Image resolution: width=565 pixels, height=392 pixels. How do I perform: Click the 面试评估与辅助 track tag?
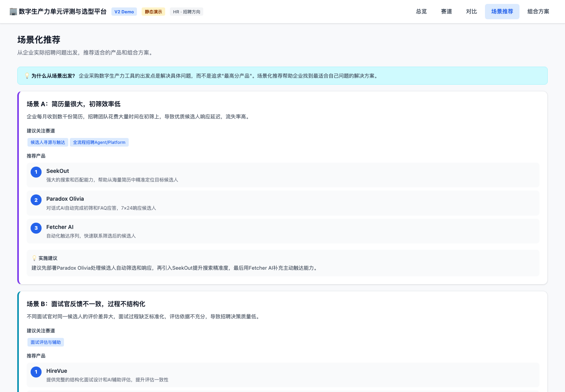tap(46, 342)
